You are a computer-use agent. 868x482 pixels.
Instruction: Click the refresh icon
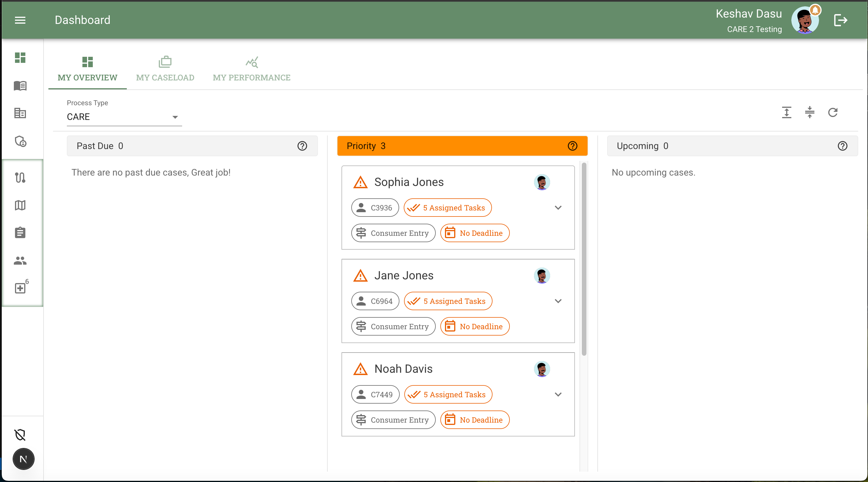(833, 112)
